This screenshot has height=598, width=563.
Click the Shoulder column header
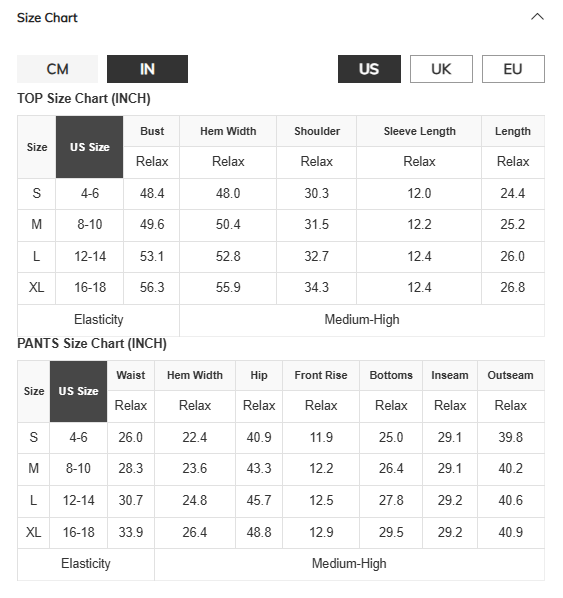pos(317,131)
